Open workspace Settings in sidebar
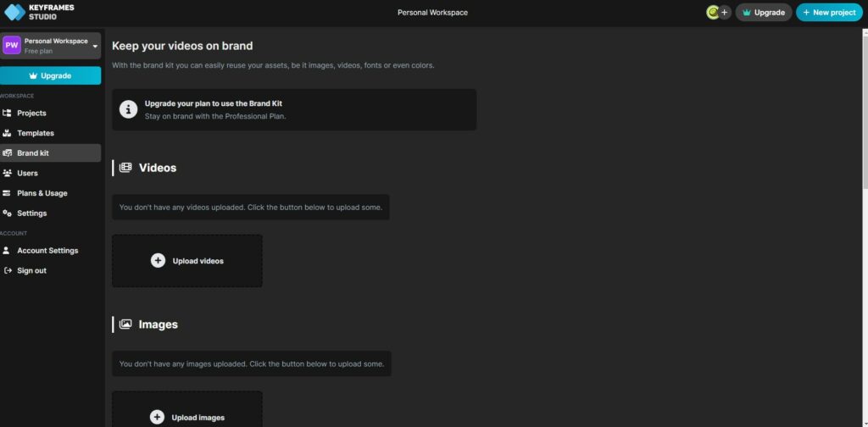Image resolution: width=868 pixels, height=427 pixels. (x=31, y=213)
